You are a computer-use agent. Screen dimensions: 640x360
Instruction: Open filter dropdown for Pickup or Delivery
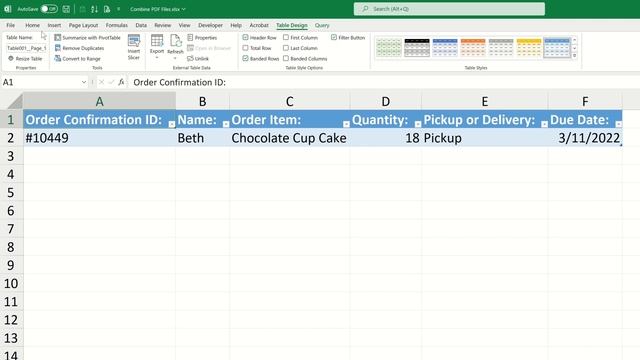(x=544, y=124)
